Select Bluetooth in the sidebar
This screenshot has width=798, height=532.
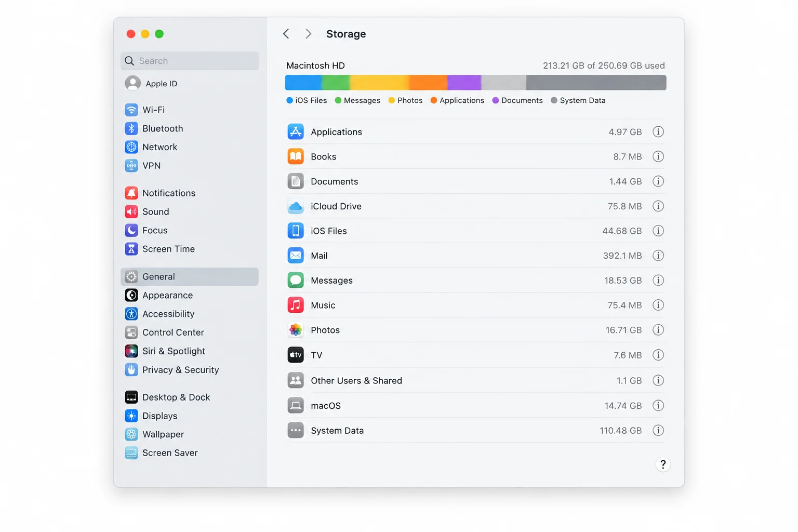190,128
